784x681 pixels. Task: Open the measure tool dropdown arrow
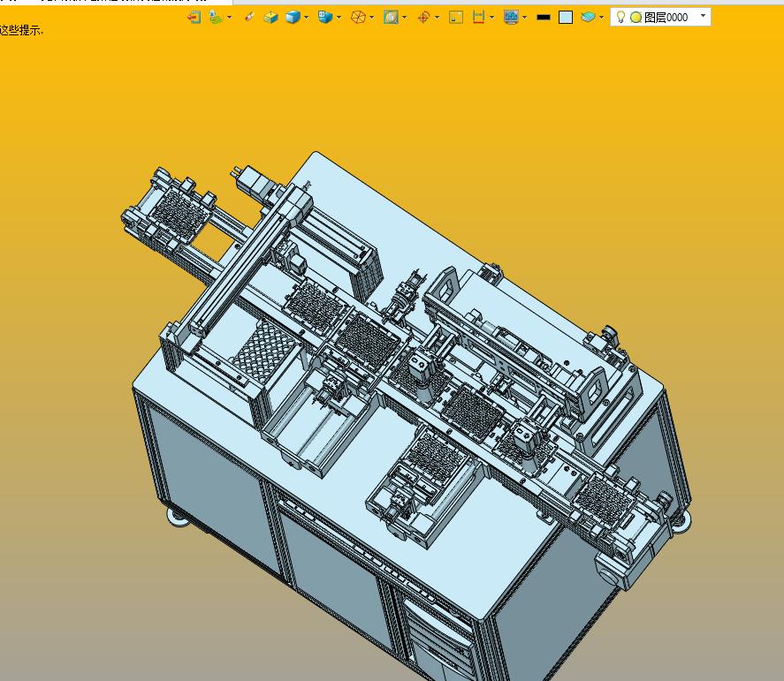tap(492, 17)
